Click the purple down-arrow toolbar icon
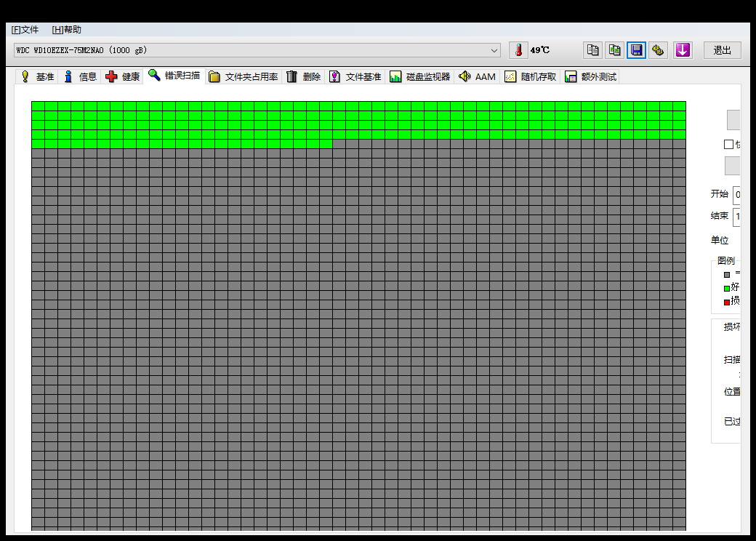Image resolution: width=756 pixels, height=541 pixels. [683, 50]
